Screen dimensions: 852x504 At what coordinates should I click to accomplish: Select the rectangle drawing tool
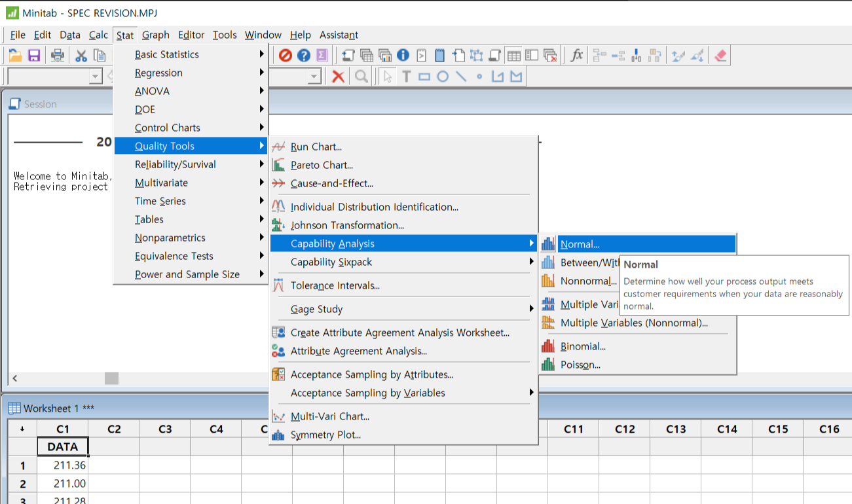[424, 77]
